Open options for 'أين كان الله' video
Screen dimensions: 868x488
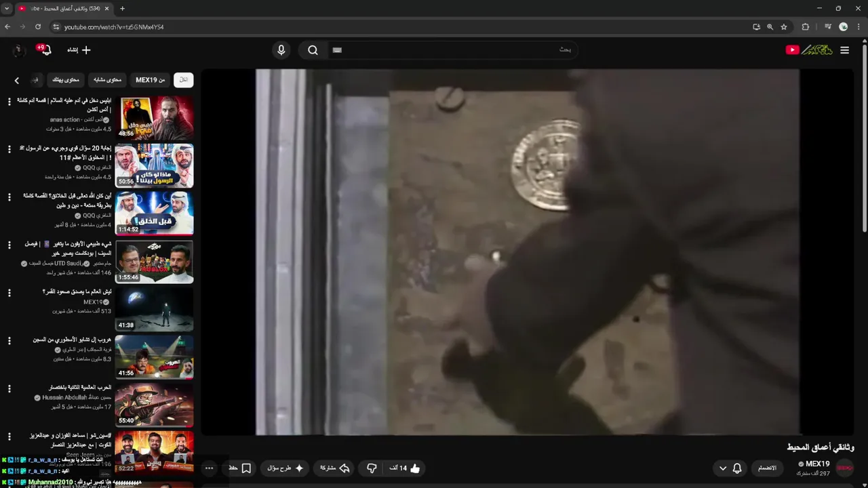(9, 197)
